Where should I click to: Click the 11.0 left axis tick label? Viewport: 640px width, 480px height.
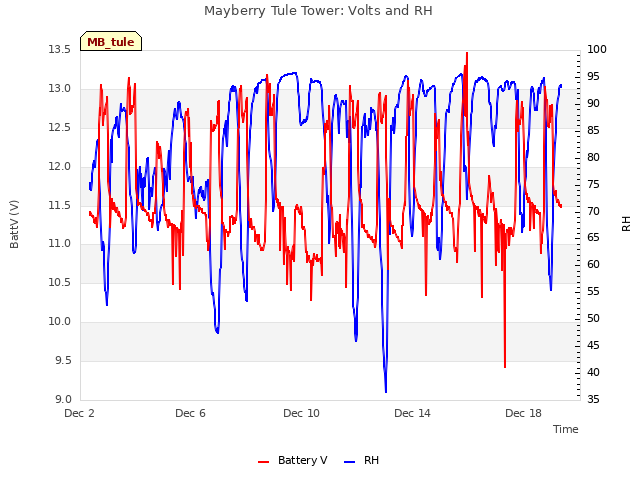coord(60,244)
